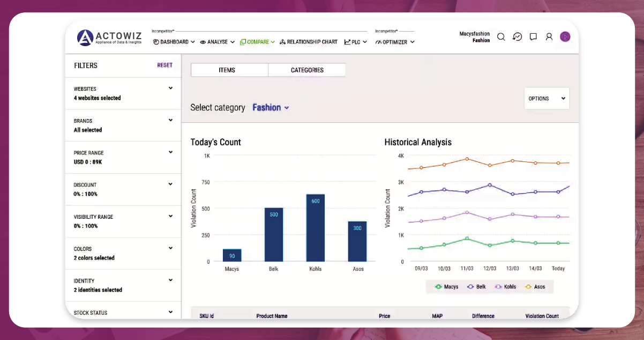Image resolution: width=644 pixels, height=340 pixels.
Task: Sort by Price column header
Action: (385, 316)
